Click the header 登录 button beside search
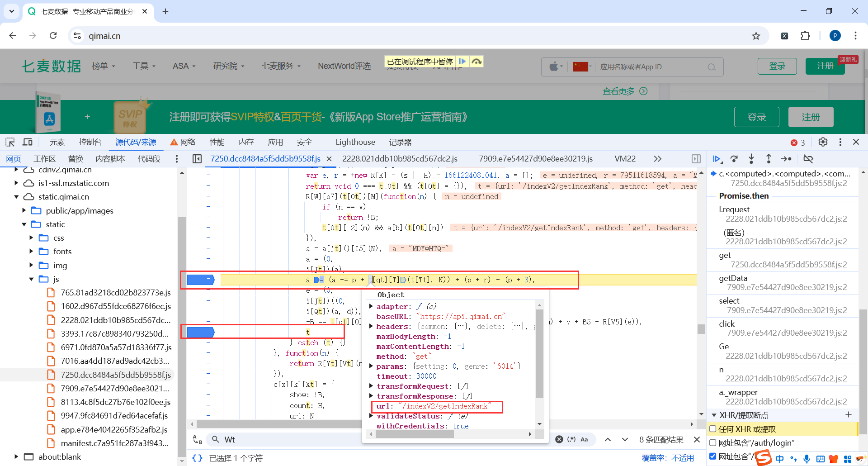868x466 pixels. 777,66
